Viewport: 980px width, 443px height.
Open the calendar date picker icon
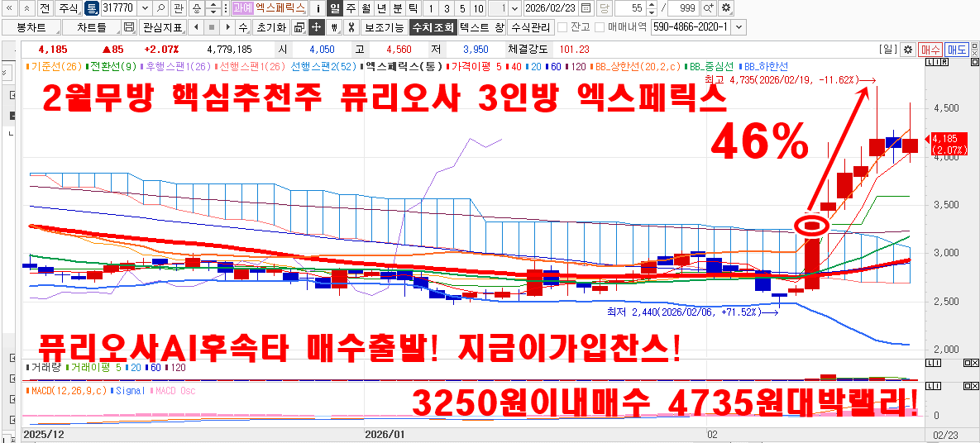586,8
